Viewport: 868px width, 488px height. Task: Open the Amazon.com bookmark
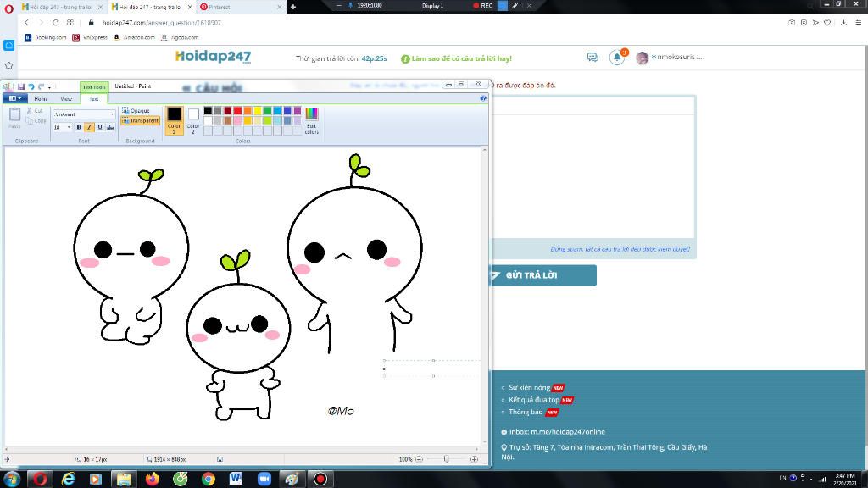click(134, 37)
